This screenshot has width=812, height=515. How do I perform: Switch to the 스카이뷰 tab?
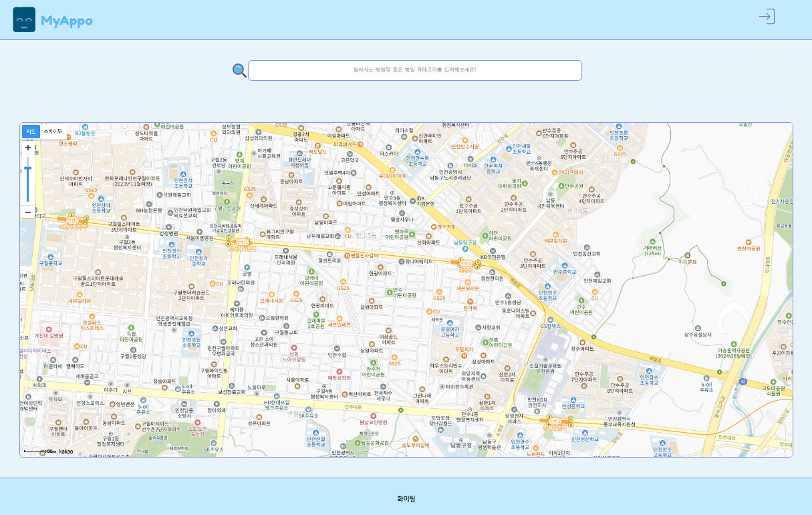(53, 131)
